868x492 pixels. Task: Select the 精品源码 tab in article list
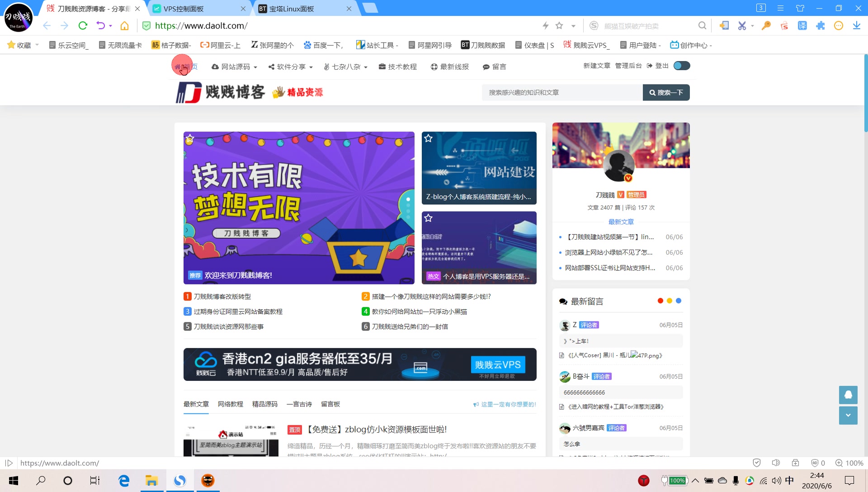pyautogui.click(x=264, y=404)
